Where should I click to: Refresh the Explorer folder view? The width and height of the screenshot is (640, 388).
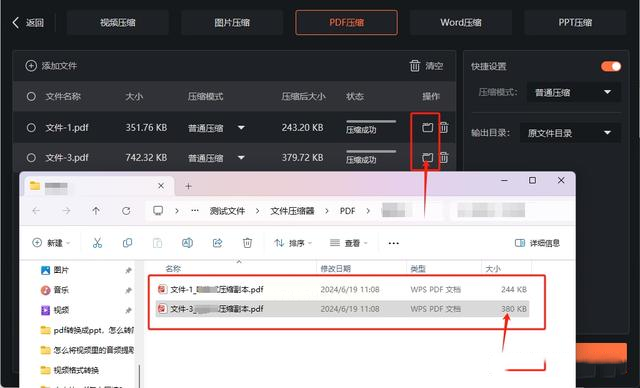[x=126, y=211]
